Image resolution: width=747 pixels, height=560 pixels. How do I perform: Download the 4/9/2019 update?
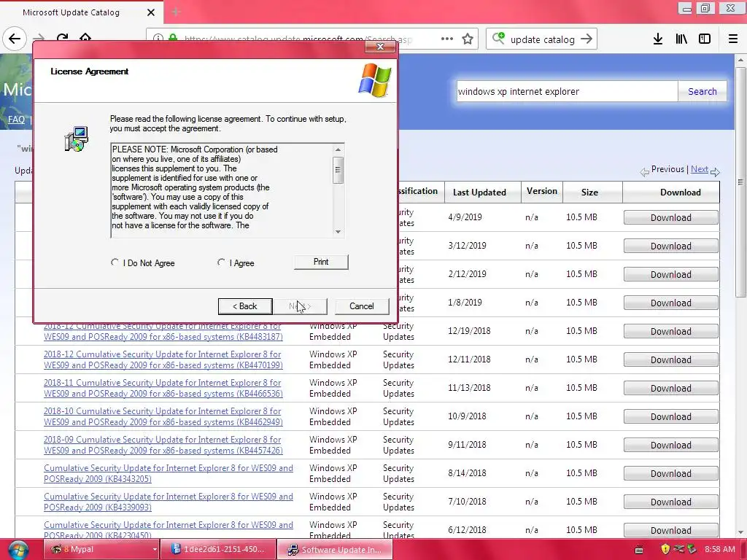(671, 217)
